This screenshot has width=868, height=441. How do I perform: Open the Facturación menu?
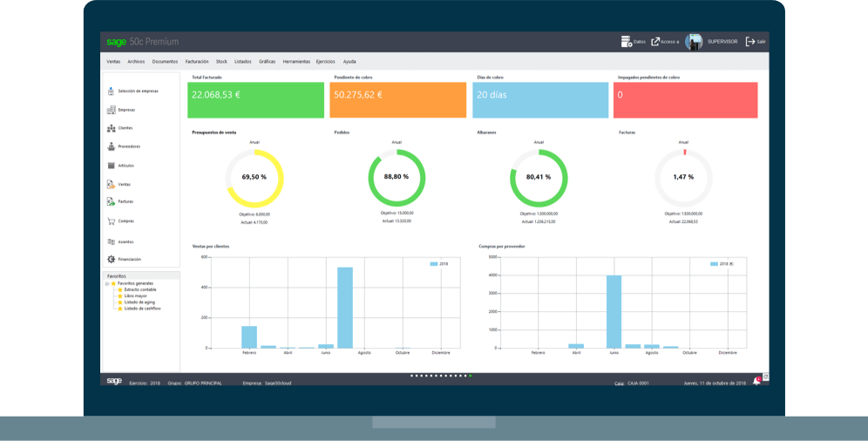pos(197,62)
